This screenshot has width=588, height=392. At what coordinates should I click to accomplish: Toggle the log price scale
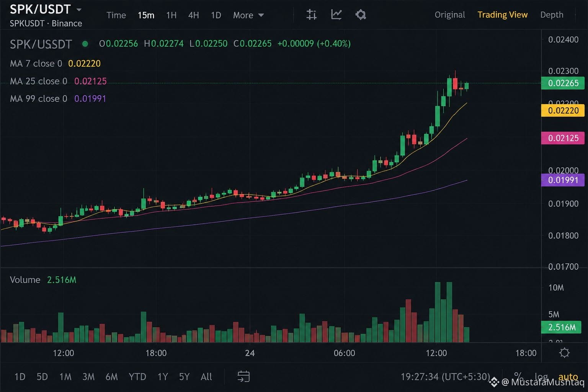point(541,377)
